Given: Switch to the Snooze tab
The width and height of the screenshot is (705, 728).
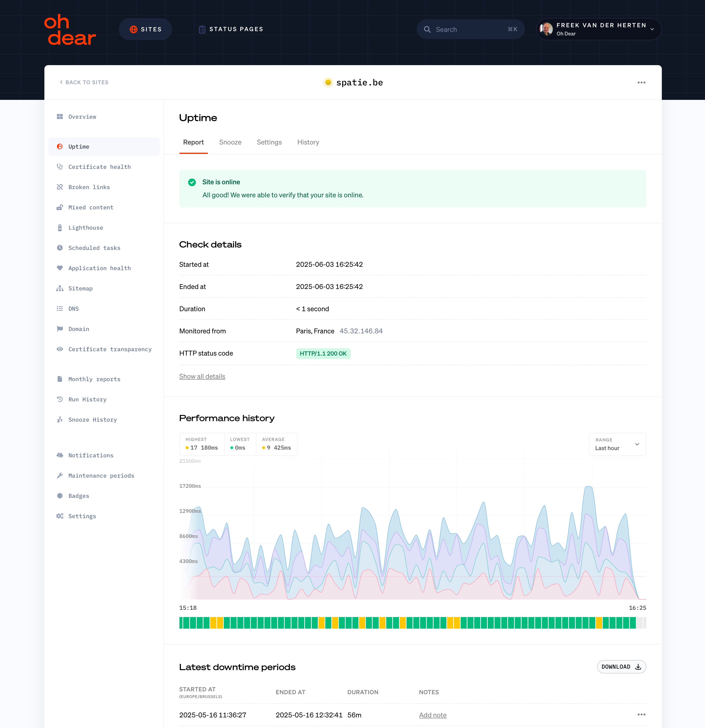Looking at the screenshot, I should tap(230, 142).
